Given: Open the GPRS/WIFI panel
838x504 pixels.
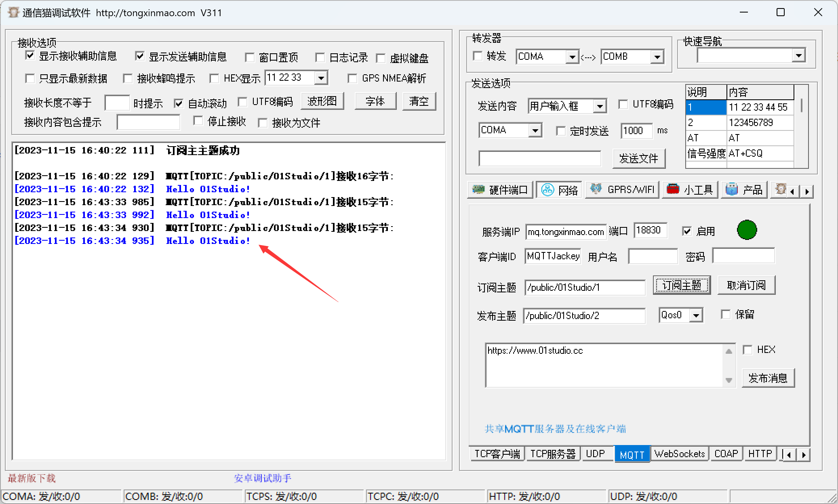Looking at the screenshot, I should [x=622, y=189].
